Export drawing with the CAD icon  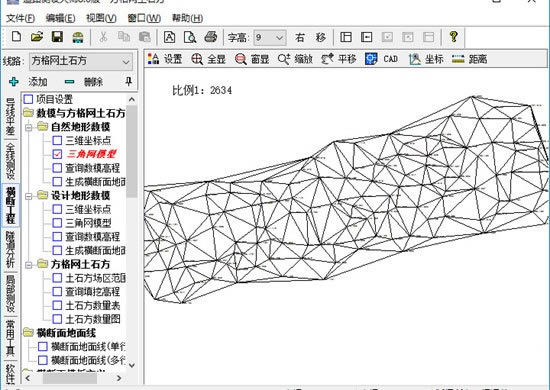tap(381, 59)
